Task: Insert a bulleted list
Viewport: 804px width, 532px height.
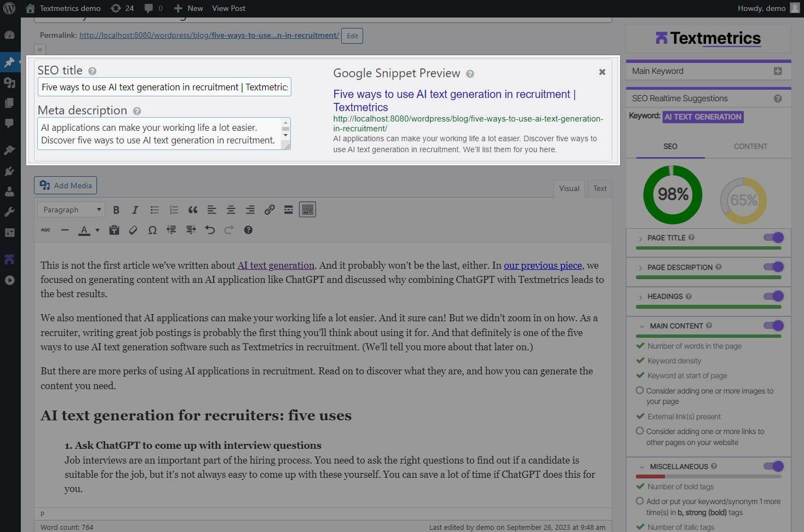Action: 154,210
